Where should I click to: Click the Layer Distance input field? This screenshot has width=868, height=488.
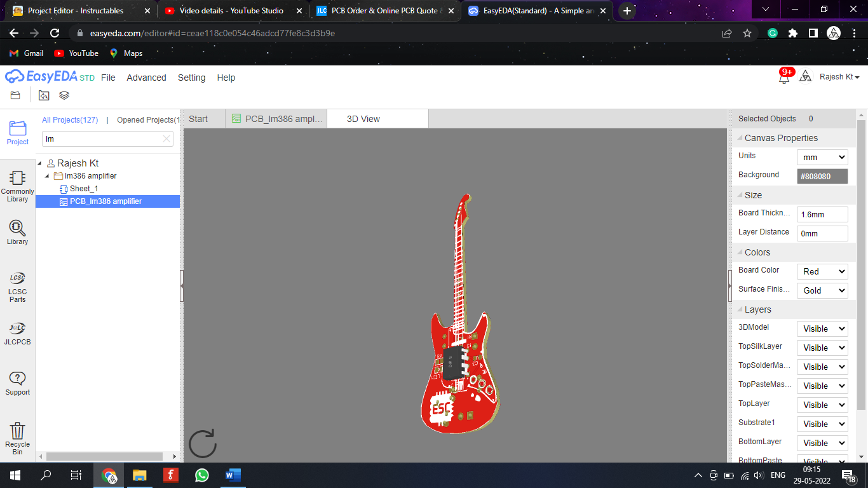pyautogui.click(x=822, y=233)
